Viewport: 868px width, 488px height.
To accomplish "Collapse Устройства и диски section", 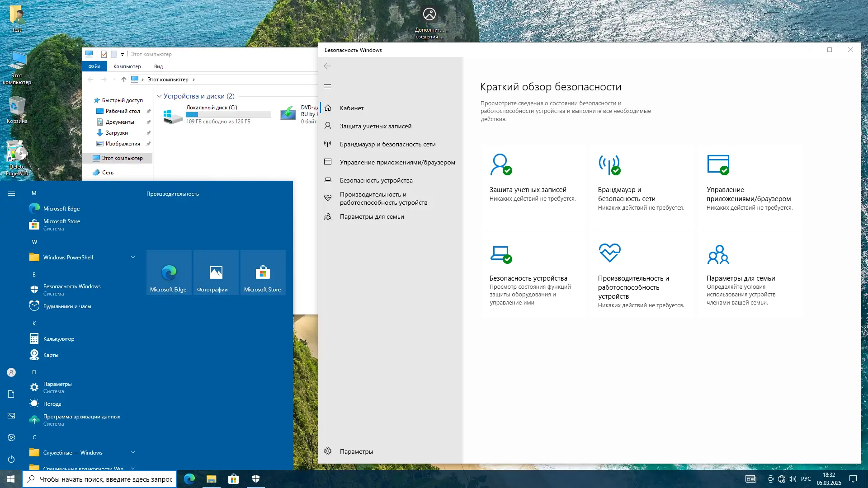I will pyautogui.click(x=159, y=96).
